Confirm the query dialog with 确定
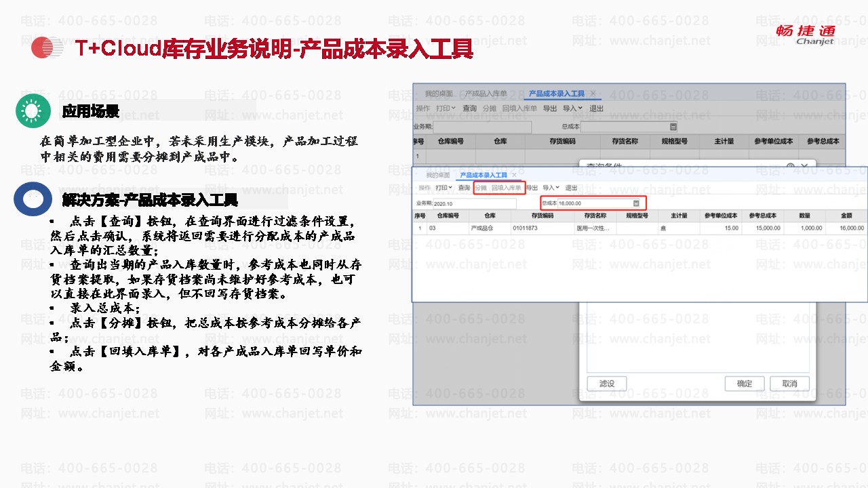 745,384
